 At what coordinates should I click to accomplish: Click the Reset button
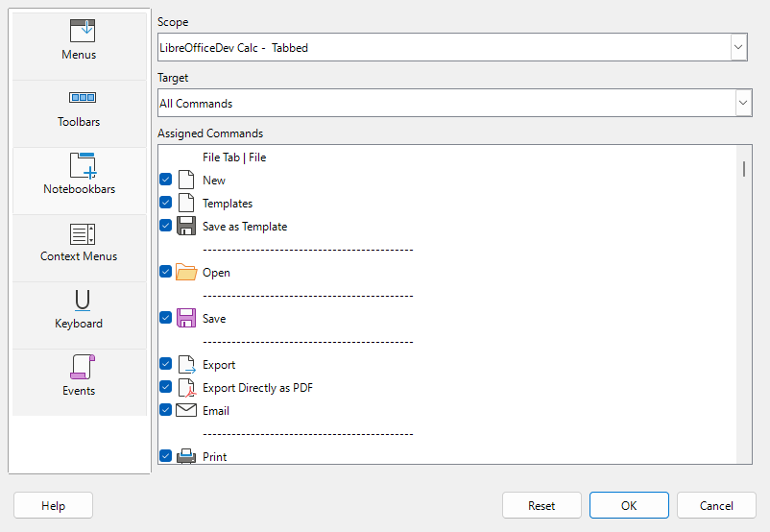click(x=541, y=505)
